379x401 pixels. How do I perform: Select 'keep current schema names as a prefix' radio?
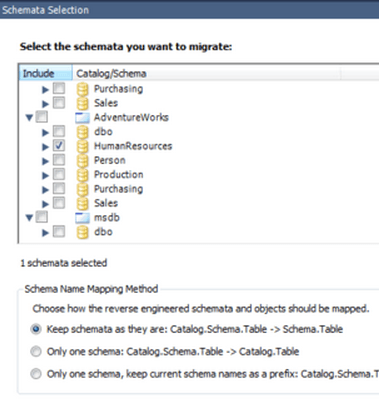[36, 374]
